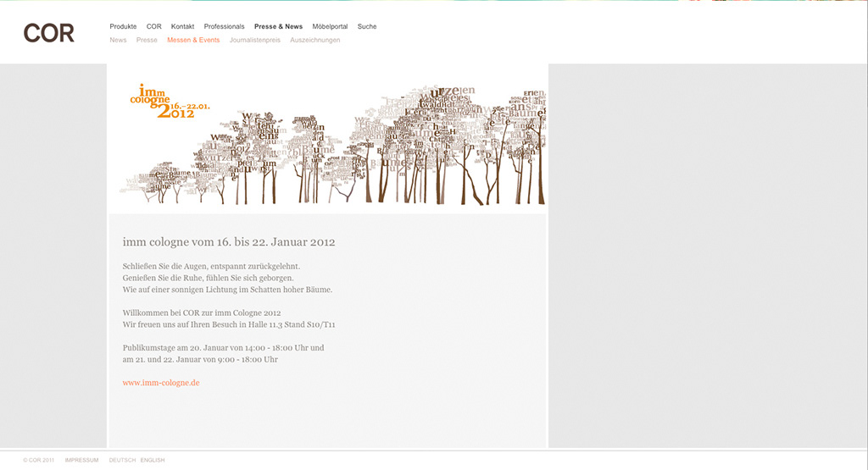The width and height of the screenshot is (868, 470).
Task: Click the typographic trees banner image
Action: [x=332, y=145]
